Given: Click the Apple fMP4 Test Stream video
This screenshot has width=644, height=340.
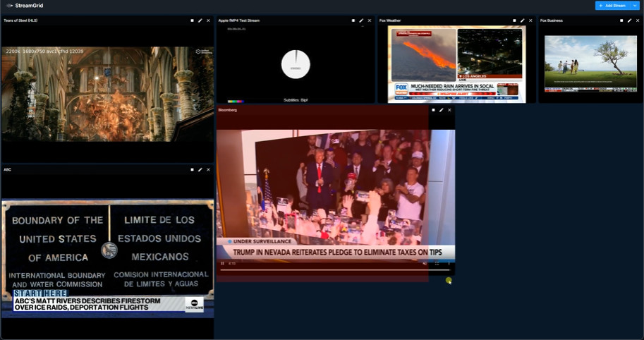Looking at the screenshot, I should (296, 64).
